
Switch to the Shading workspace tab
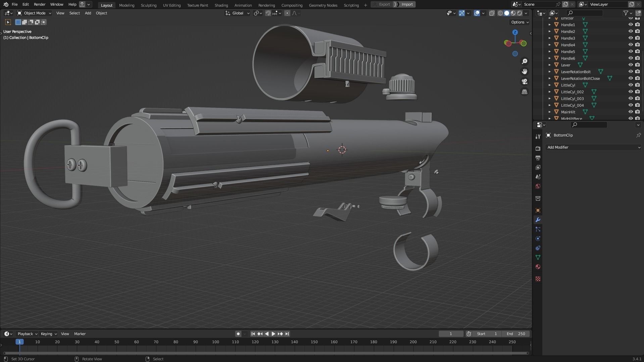(x=221, y=5)
